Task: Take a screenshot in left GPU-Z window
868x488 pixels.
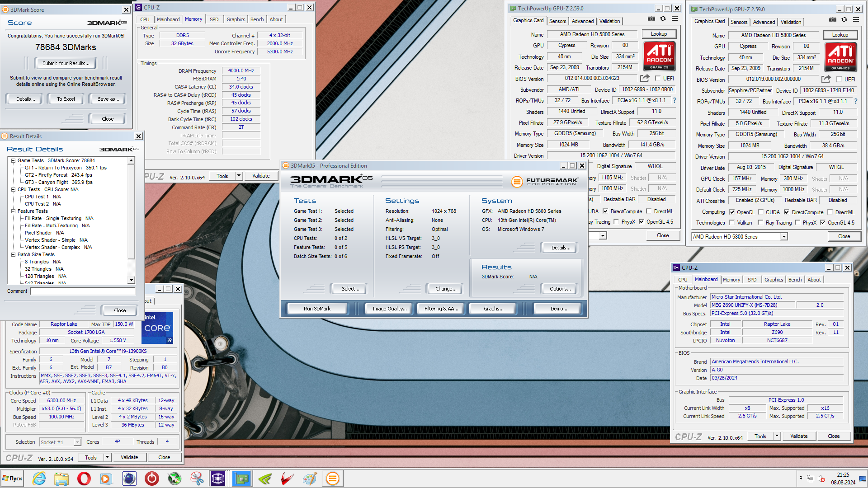Action: coord(651,19)
